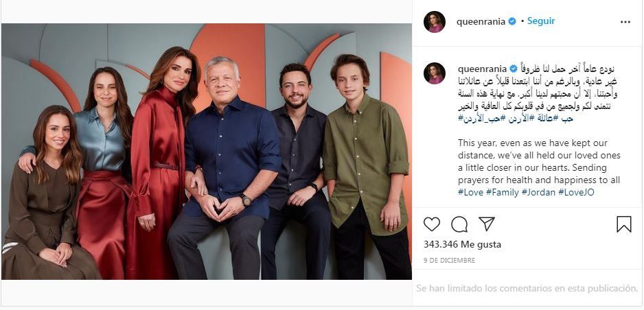Open queenrania username in the caption
This screenshot has width=644, height=310.
(482, 69)
